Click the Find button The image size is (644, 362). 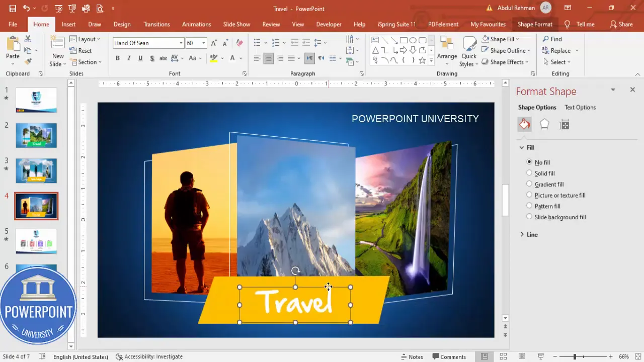tap(552, 39)
